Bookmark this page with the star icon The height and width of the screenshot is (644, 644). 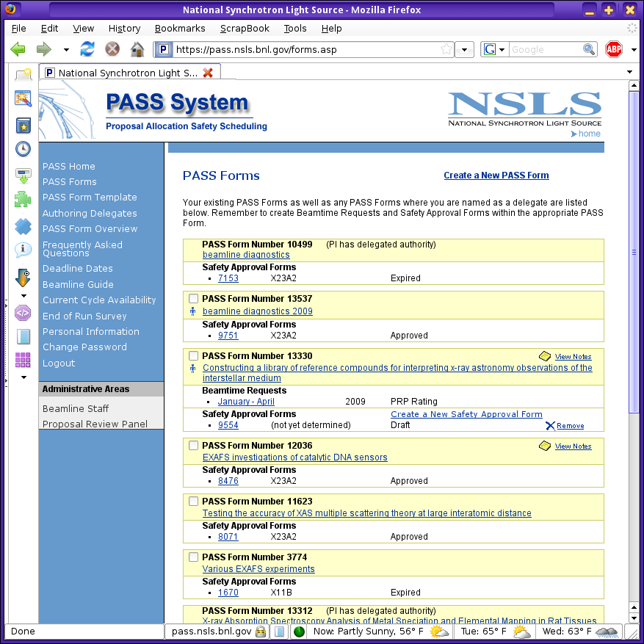click(x=446, y=50)
